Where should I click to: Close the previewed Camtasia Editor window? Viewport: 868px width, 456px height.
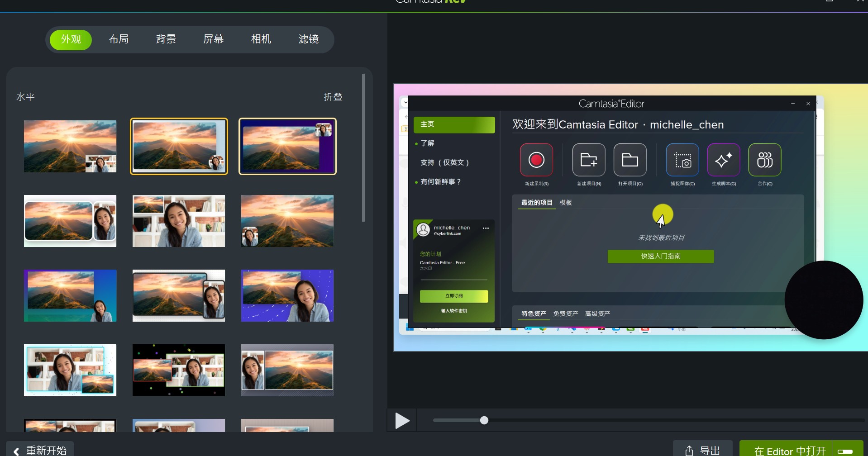tap(808, 104)
